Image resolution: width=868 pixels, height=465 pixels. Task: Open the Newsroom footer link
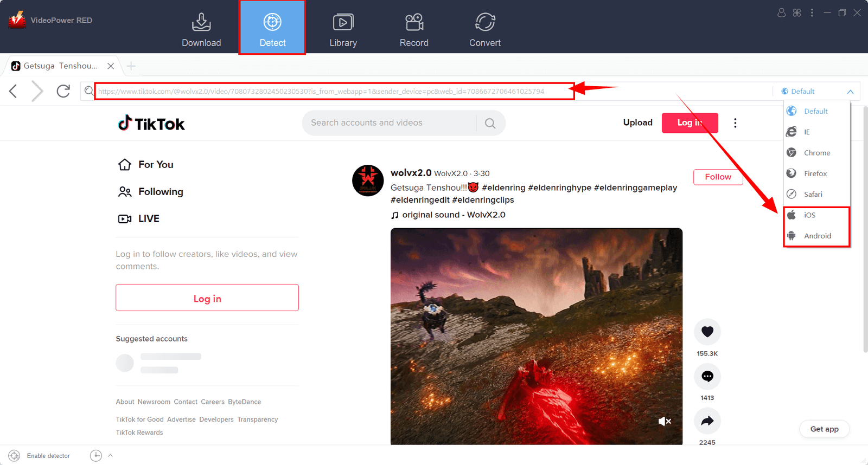[154, 402]
